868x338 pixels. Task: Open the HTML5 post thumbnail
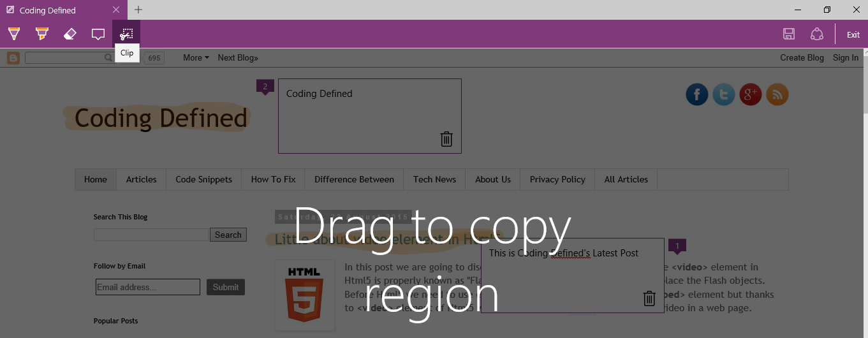305,295
